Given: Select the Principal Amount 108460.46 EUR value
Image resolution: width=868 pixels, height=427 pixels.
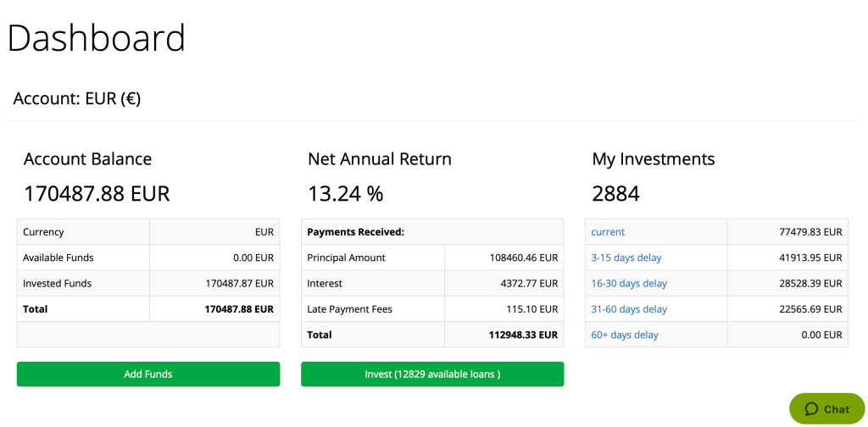Looking at the screenshot, I should point(524,258).
